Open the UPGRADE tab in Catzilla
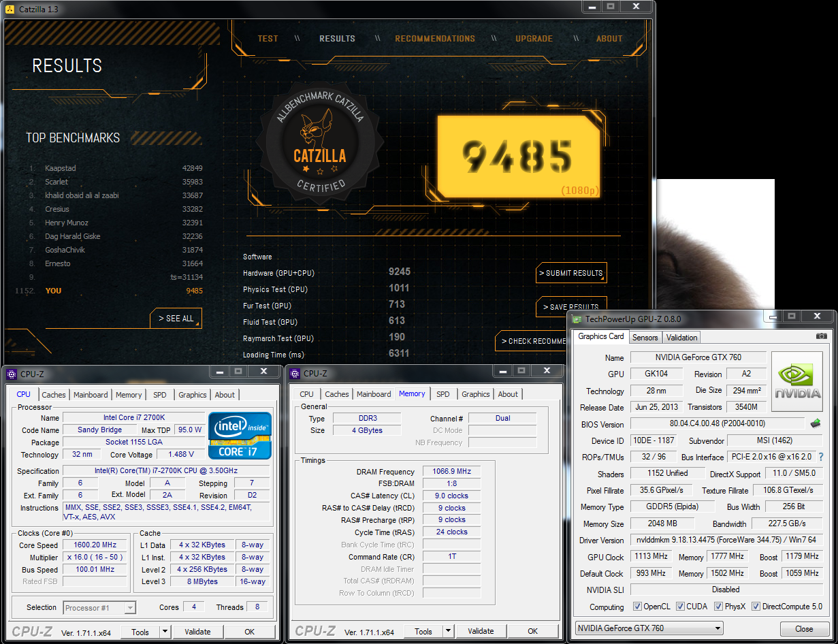Screen dimensions: 838x644 (534, 39)
